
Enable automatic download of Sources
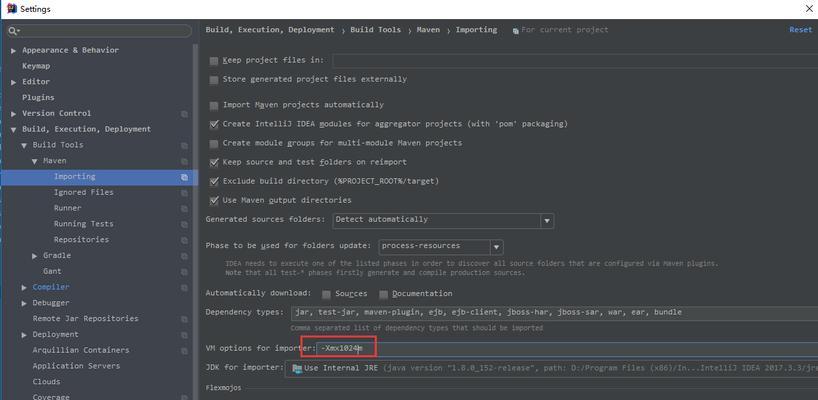(x=327, y=294)
